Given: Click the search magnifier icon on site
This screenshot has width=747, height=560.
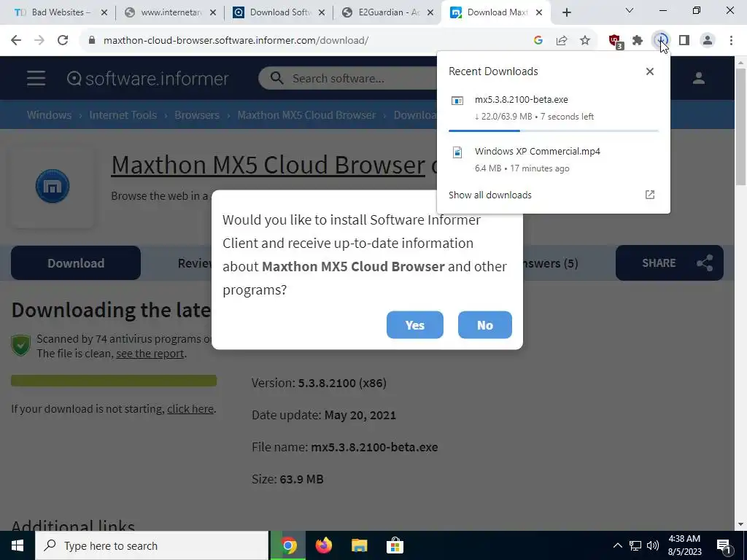Looking at the screenshot, I should tap(276, 78).
